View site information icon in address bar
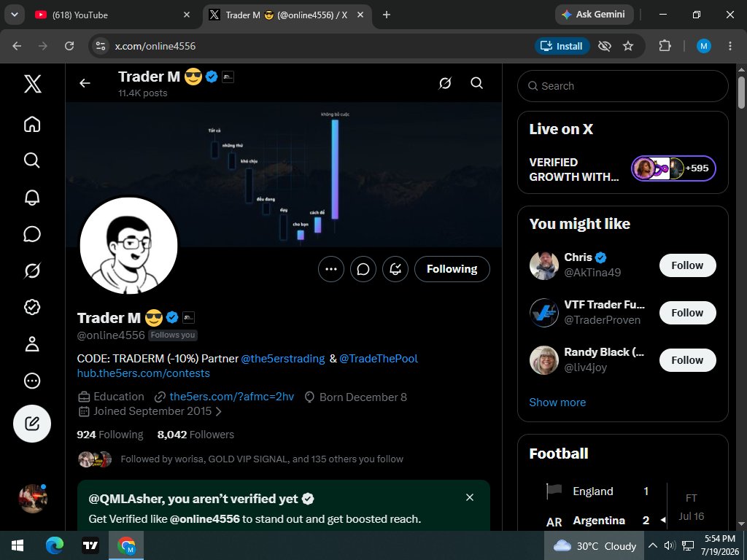 point(100,46)
